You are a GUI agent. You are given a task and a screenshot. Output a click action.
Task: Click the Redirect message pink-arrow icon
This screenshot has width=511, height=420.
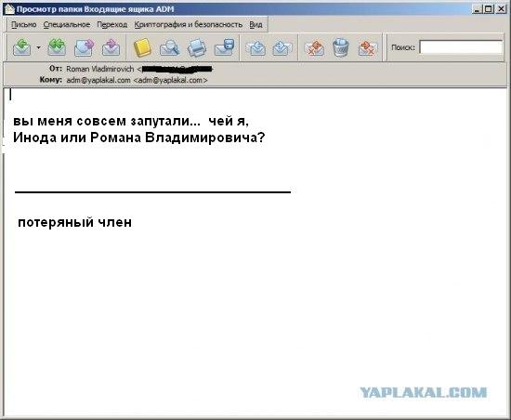tap(111, 47)
